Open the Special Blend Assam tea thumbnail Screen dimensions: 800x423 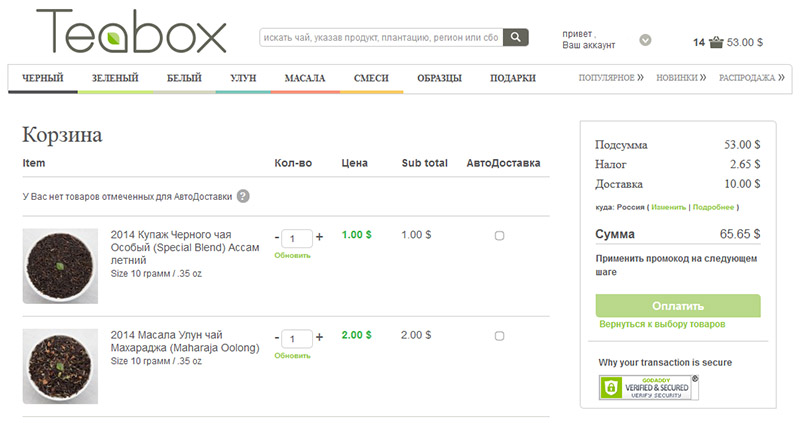(60, 266)
